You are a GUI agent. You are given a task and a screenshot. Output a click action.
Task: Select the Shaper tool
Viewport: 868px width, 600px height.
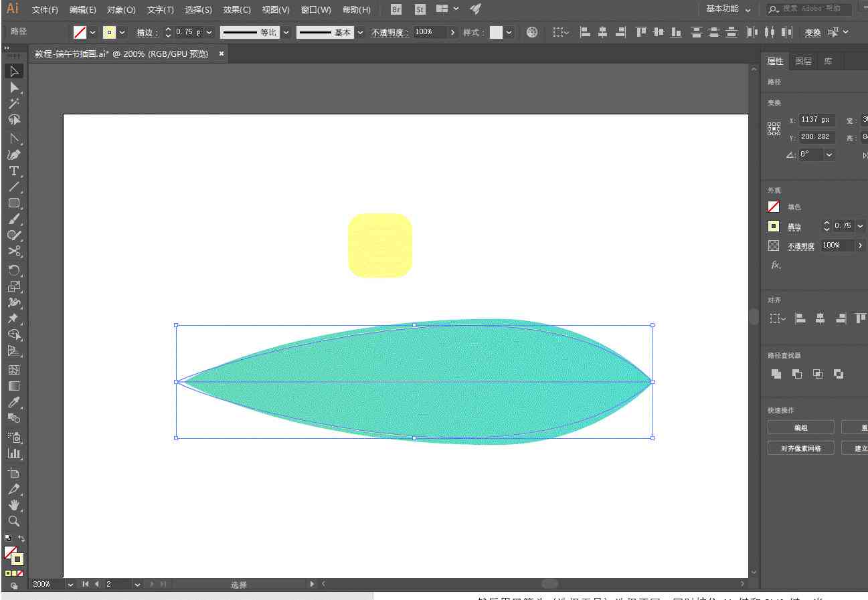pyautogui.click(x=13, y=235)
